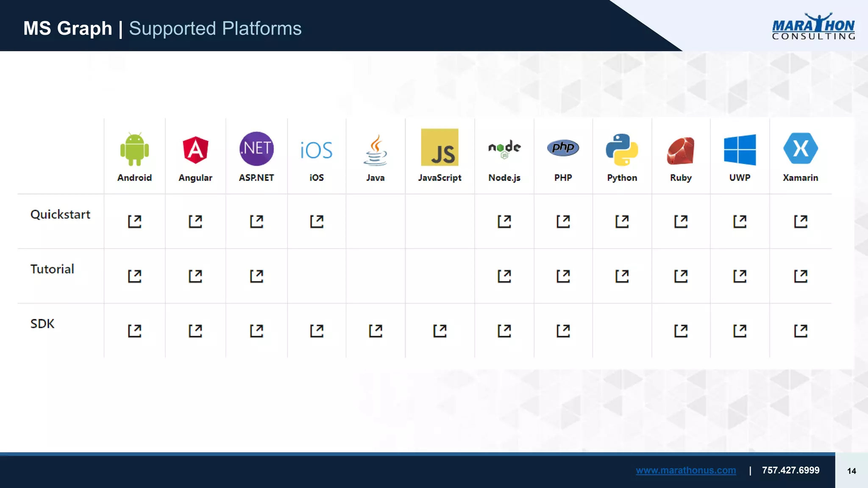Image resolution: width=868 pixels, height=488 pixels.
Task: Open the SDK link for iOS
Action: click(317, 331)
